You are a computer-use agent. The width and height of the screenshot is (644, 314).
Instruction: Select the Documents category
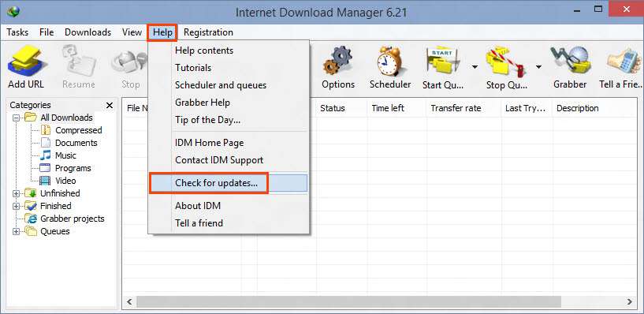[76, 143]
